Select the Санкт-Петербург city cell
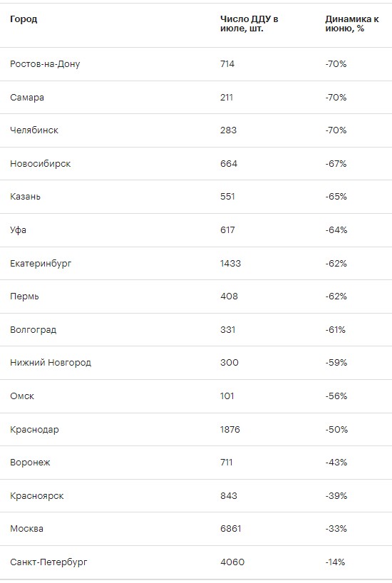Screen dimensions: 392x583 (x=48, y=562)
